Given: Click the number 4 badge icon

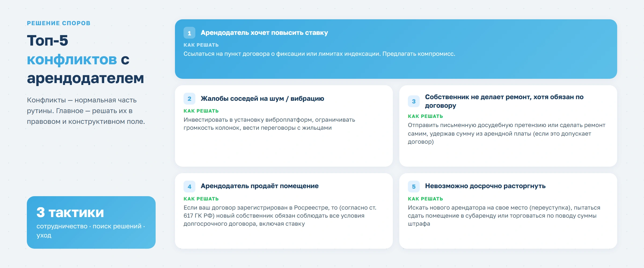Looking at the screenshot, I should click(x=190, y=186).
